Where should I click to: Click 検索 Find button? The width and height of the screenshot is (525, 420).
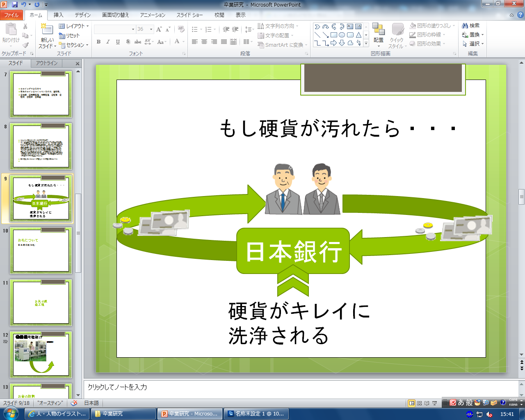471,26
